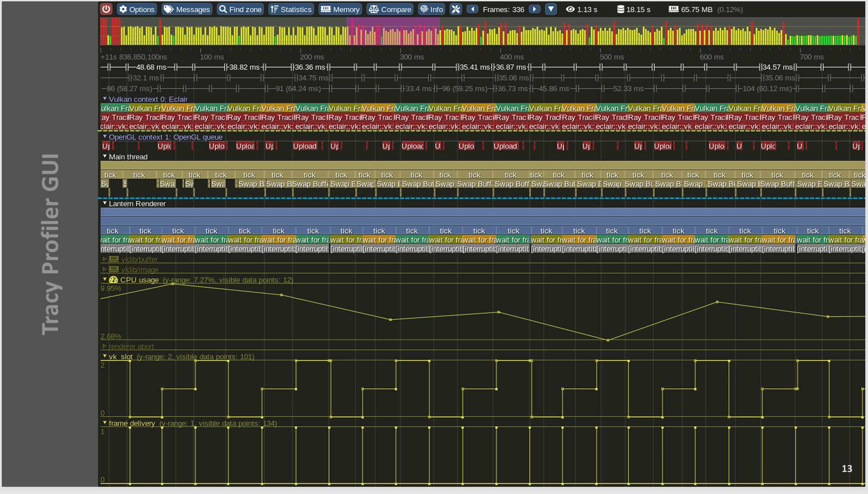This screenshot has width=868, height=494.
Task: Go to the previous frame
Action: tap(472, 9)
